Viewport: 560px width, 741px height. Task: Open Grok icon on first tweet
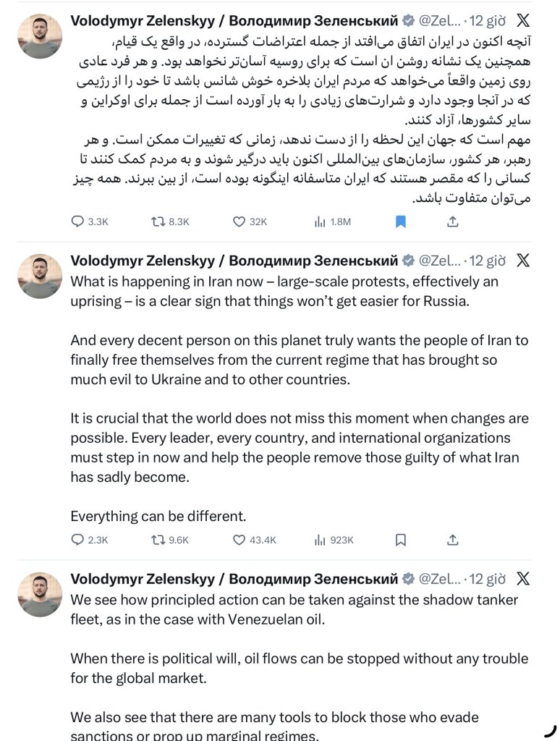(522, 21)
